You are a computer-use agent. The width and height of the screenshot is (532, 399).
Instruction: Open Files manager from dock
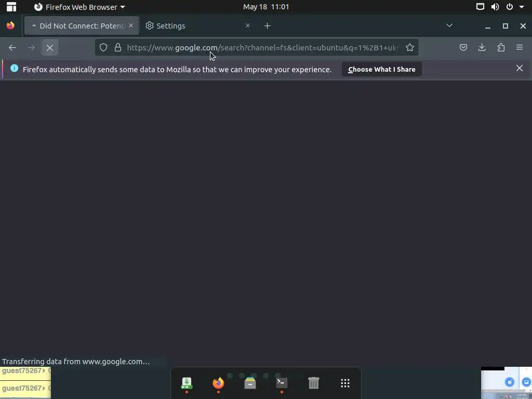pos(250,383)
